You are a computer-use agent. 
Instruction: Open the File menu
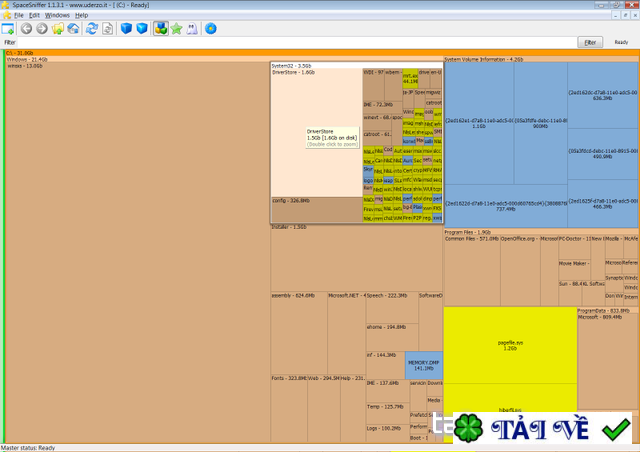pos(19,15)
